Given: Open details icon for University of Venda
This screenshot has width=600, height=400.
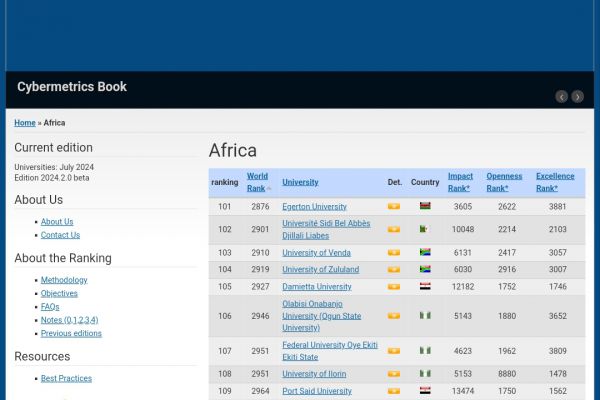Looking at the screenshot, I should tap(394, 253).
